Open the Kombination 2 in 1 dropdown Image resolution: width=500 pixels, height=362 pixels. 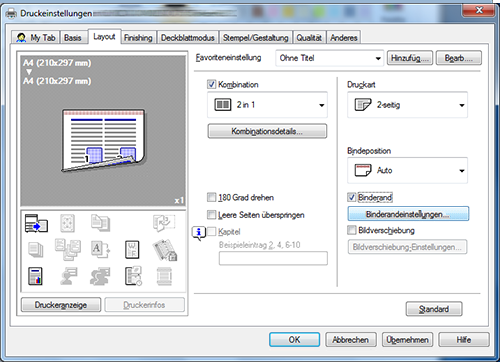[267, 105]
